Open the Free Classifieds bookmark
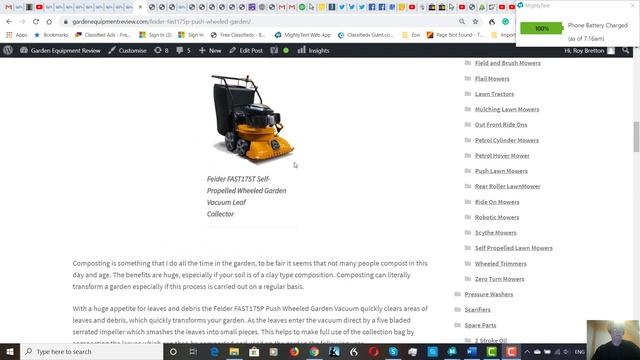Viewport: 640px width, 360px height. 238,35
